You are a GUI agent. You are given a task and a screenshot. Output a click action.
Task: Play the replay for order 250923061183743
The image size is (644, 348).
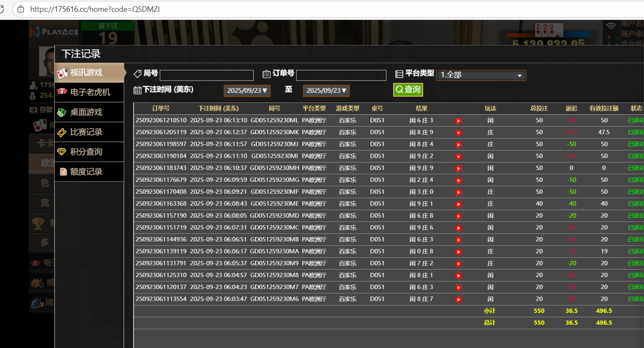tap(458, 168)
